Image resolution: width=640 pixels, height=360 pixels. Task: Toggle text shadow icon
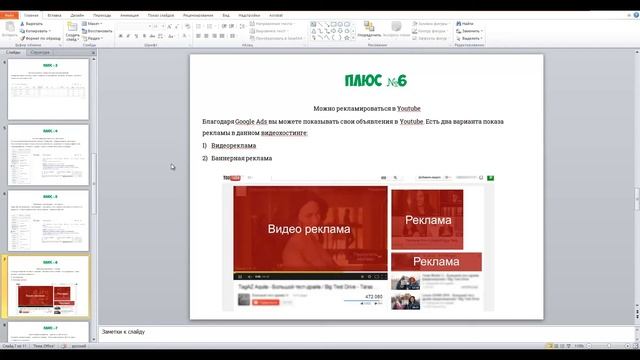[x=144, y=36]
